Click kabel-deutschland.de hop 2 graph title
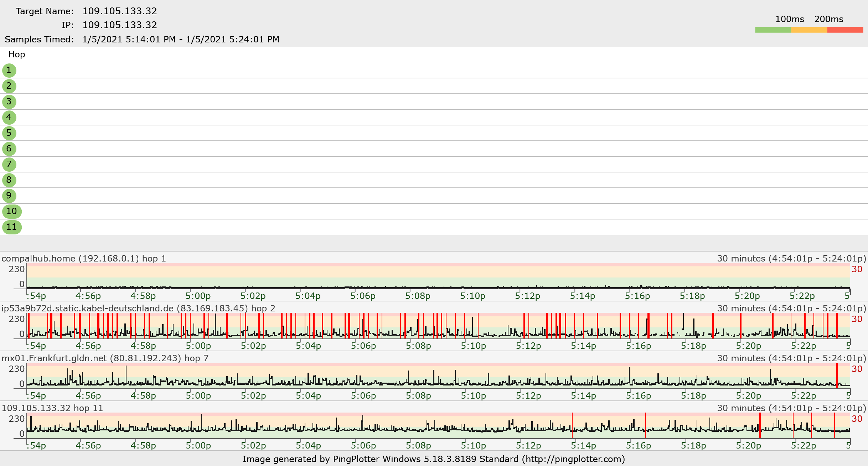The image size is (868, 466). point(138,308)
